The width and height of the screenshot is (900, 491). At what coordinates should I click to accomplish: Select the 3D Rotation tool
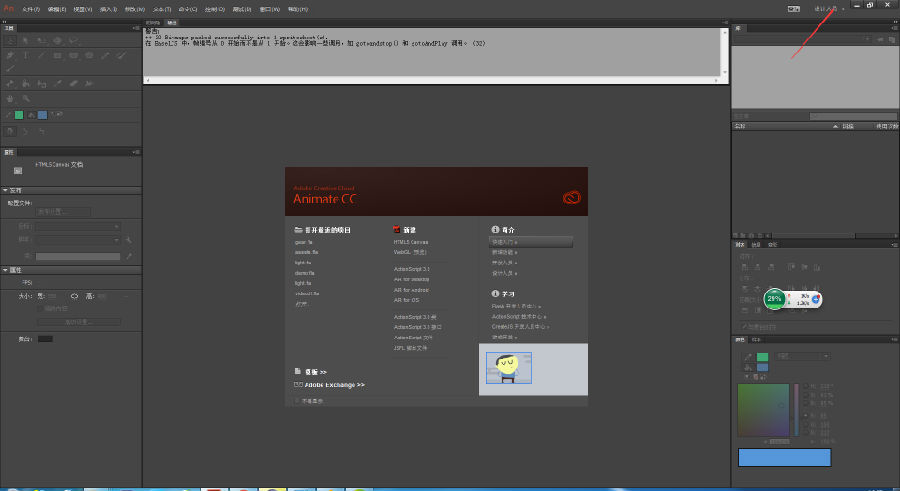[x=57, y=41]
